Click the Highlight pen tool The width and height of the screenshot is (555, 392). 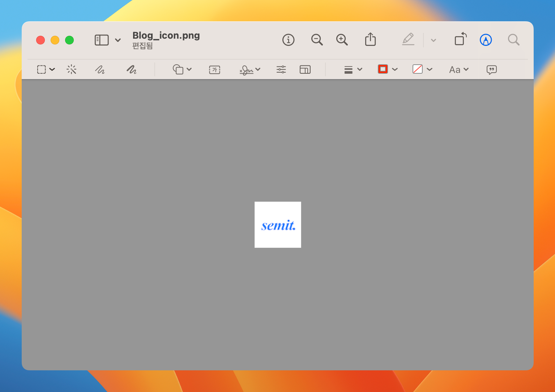coord(408,39)
